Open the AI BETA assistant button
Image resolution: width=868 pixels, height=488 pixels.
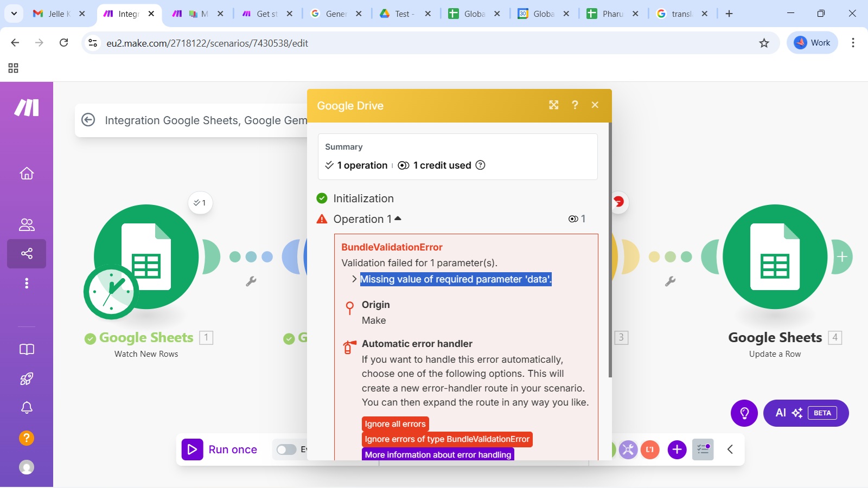[x=806, y=413]
